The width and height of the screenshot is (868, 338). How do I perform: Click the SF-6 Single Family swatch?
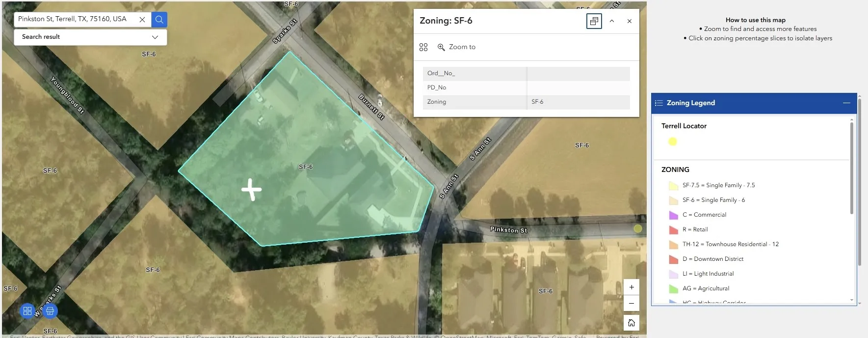pyautogui.click(x=674, y=200)
